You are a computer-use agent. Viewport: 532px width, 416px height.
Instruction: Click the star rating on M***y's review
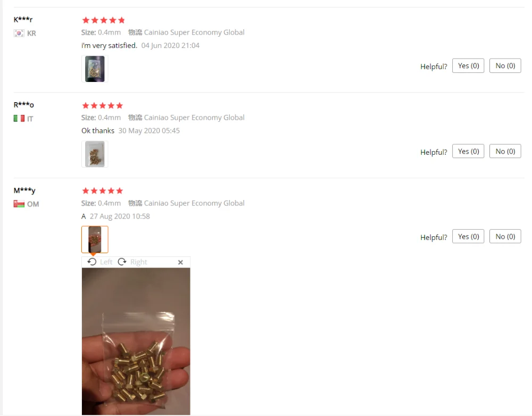click(103, 190)
